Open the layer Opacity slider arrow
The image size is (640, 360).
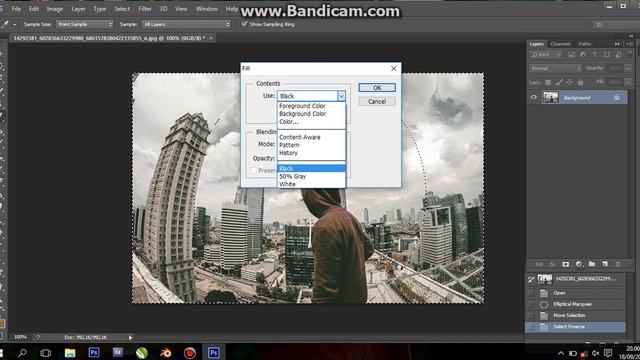pos(628,68)
